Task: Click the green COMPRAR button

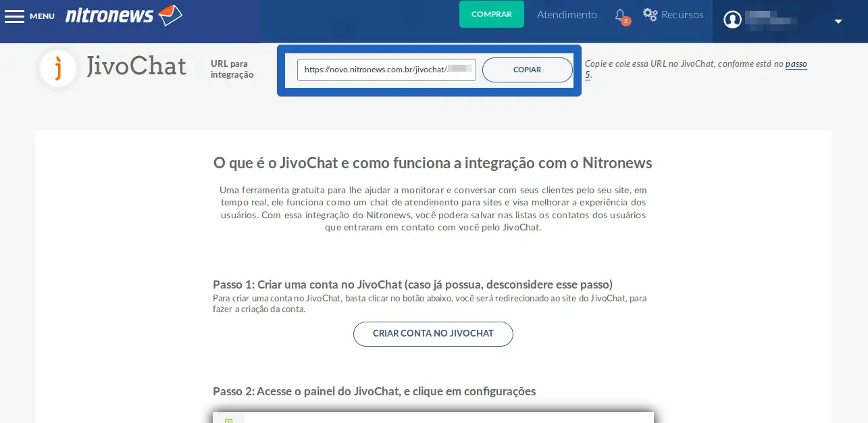Action: (492, 14)
